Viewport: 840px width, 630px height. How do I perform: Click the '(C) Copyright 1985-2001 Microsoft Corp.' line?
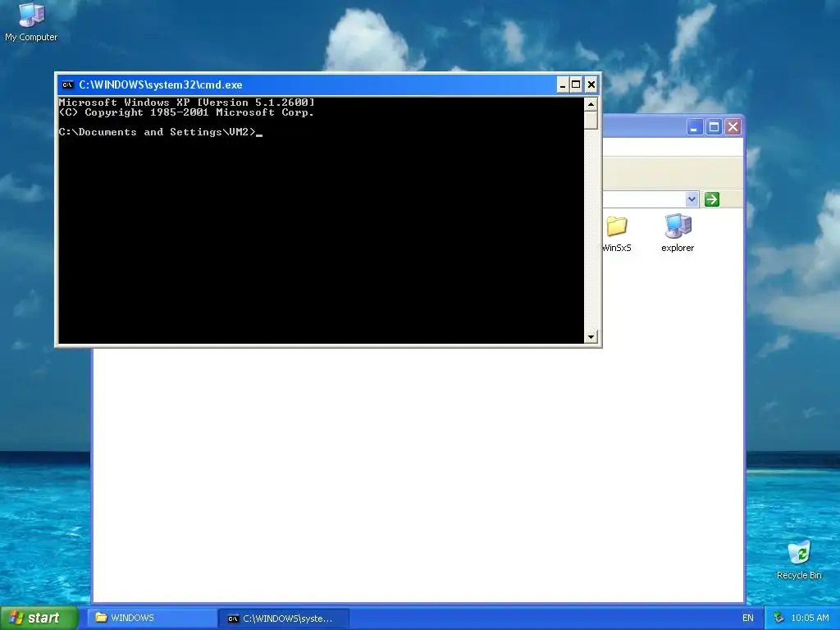[x=186, y=112]
